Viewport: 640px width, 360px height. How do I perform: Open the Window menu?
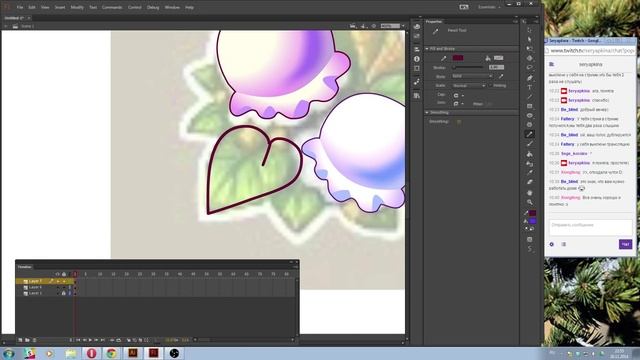point(172,7)
